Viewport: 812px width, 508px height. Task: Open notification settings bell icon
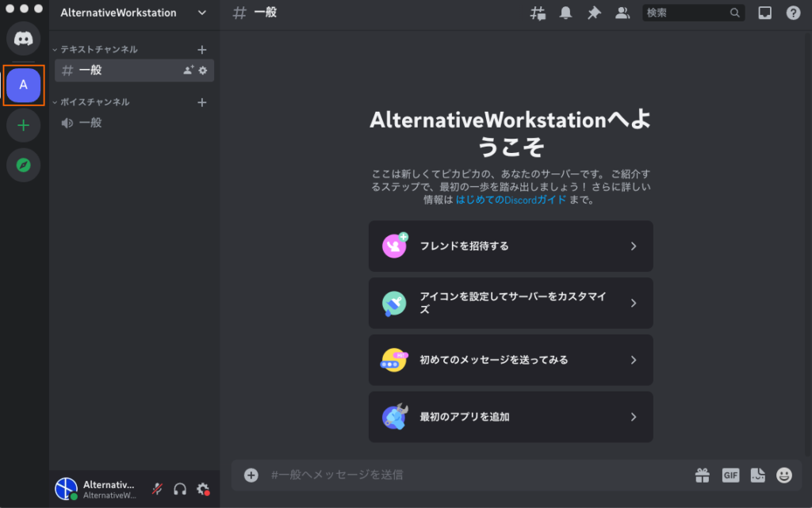point(565,13)
